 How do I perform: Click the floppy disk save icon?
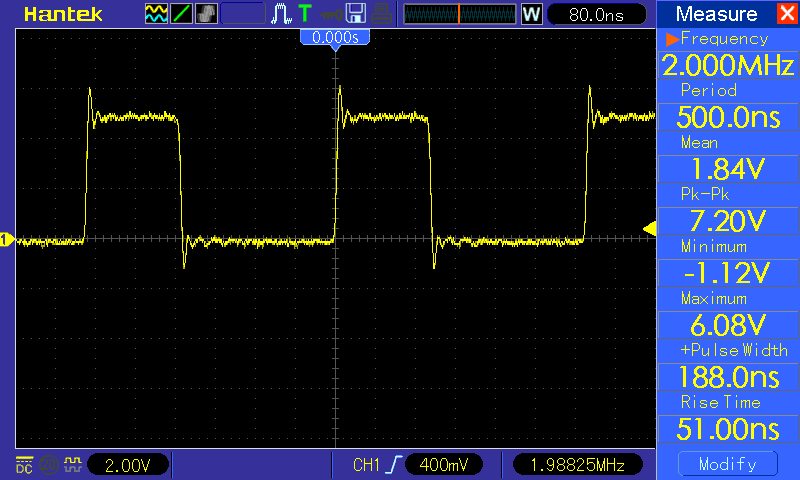[356, 14]
